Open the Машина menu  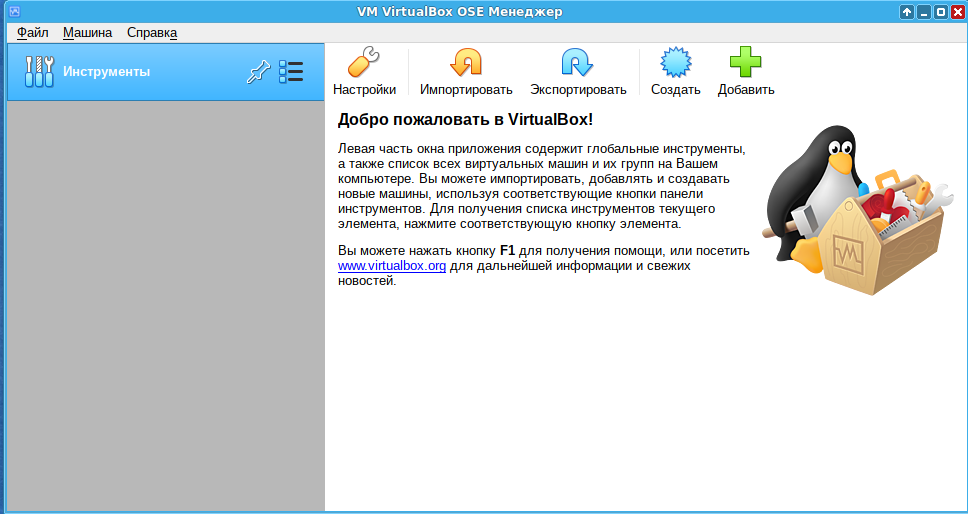pyautogui.click(x=88, y=33)
